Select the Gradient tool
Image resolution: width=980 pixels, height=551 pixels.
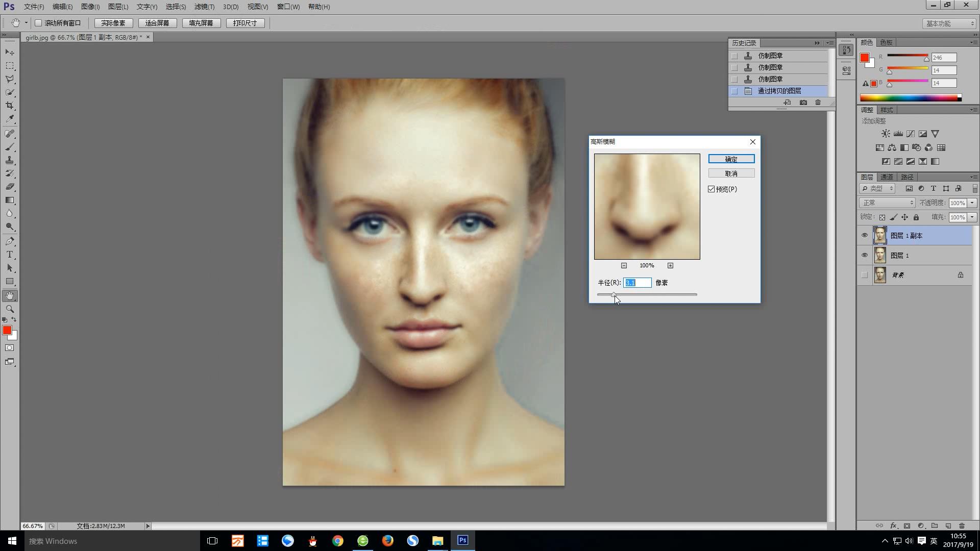[10, 200]
